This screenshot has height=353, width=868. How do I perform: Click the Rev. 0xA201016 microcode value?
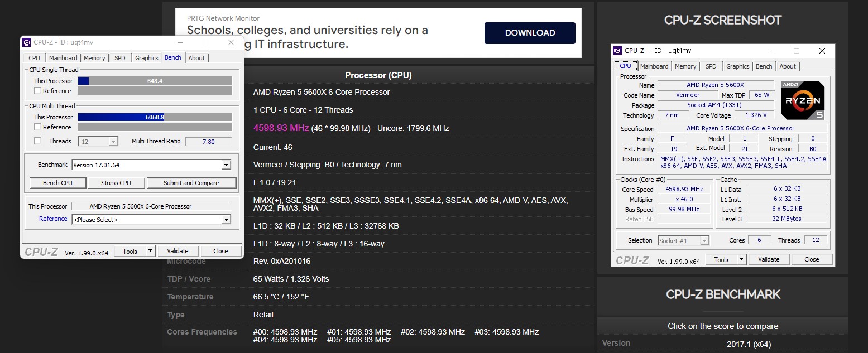pos(282,261)
